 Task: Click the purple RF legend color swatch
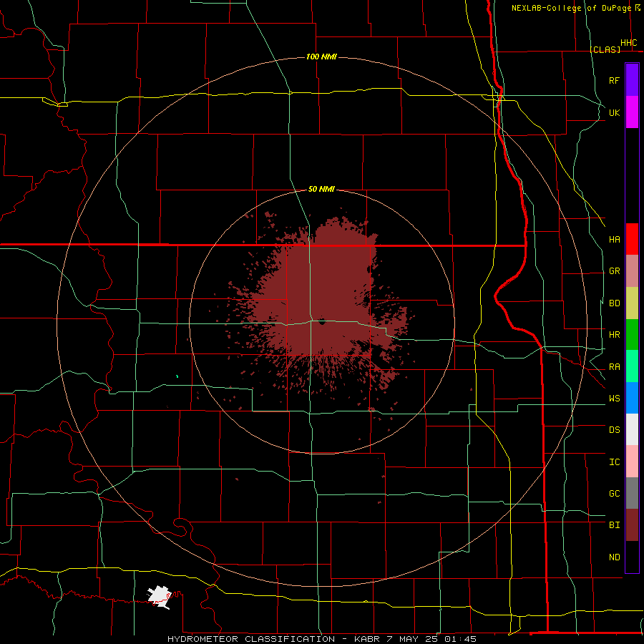tap(632, 80)
